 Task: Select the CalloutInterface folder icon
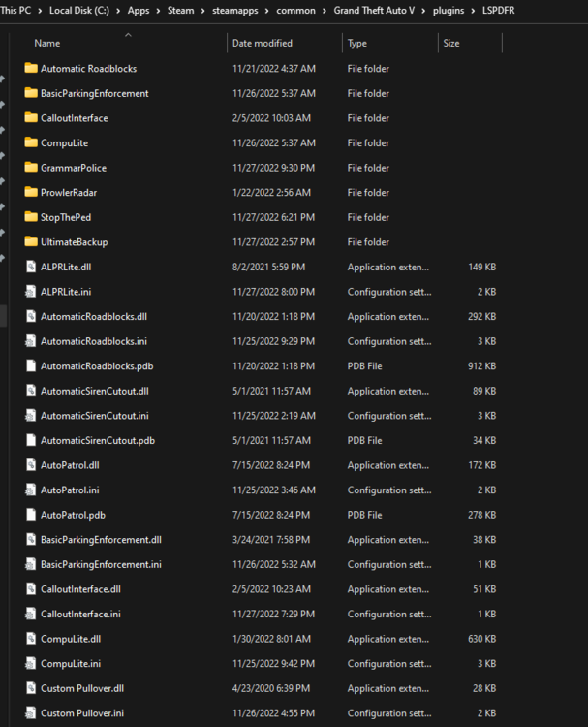(x=31, y=117)
